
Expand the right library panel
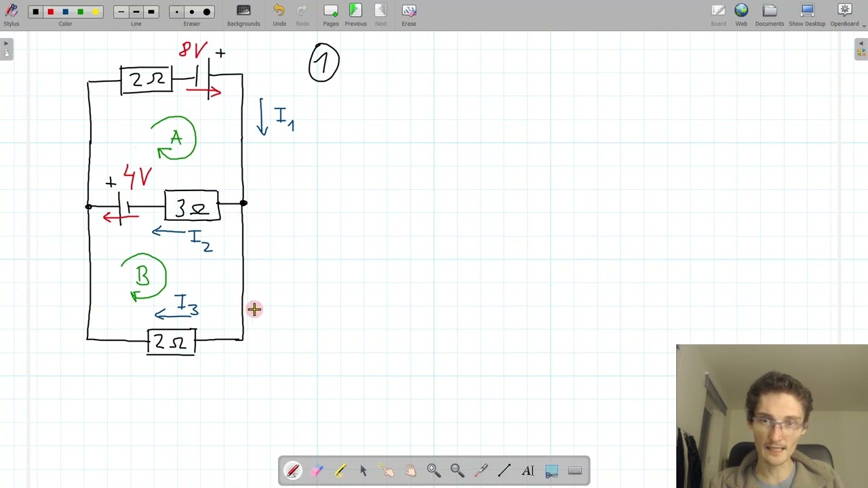point(861,49)
